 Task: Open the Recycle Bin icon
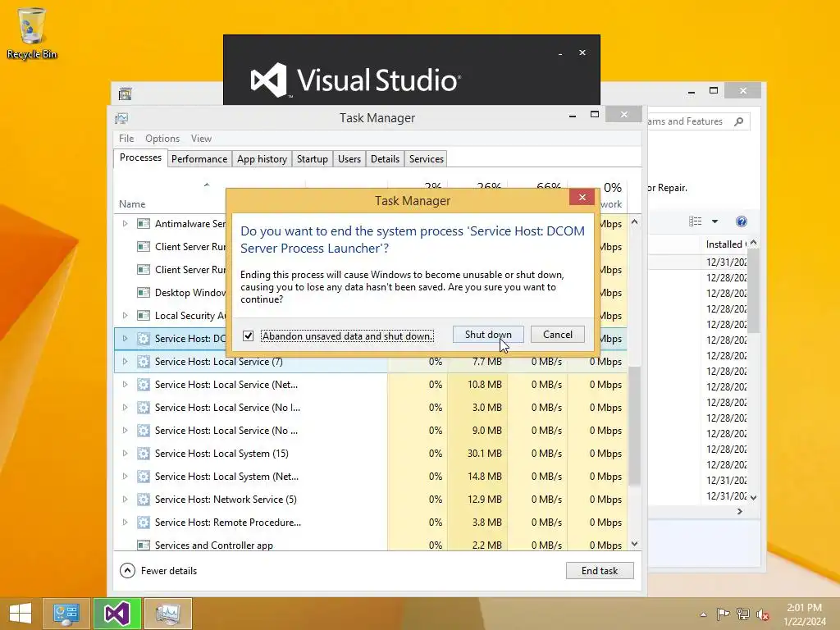(x=32, y=33)
